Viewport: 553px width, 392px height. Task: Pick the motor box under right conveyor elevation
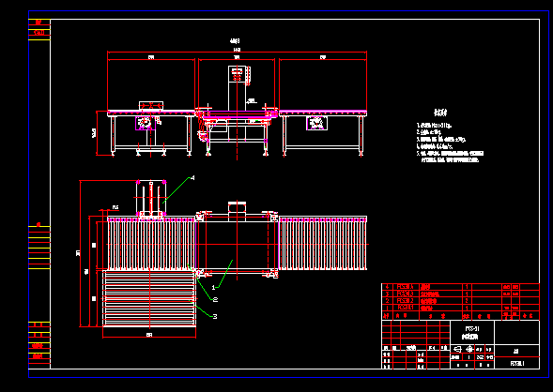click(316, 123)
